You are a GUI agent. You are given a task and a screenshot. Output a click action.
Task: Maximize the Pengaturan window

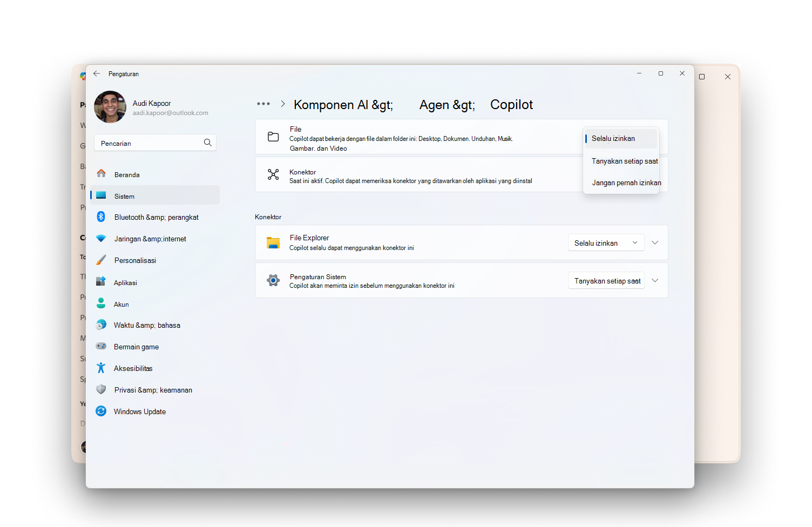(x=661, y=73)
